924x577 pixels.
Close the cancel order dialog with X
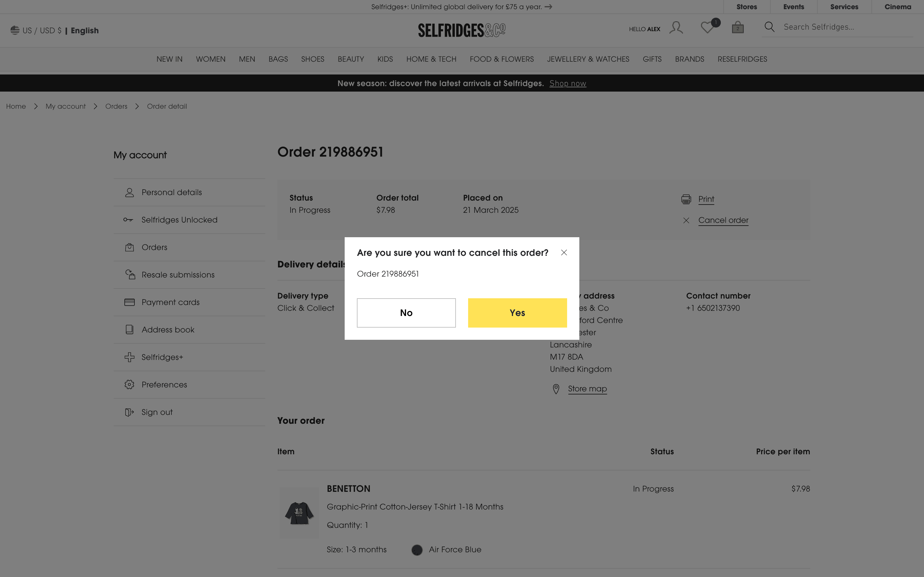coord(564,253)
